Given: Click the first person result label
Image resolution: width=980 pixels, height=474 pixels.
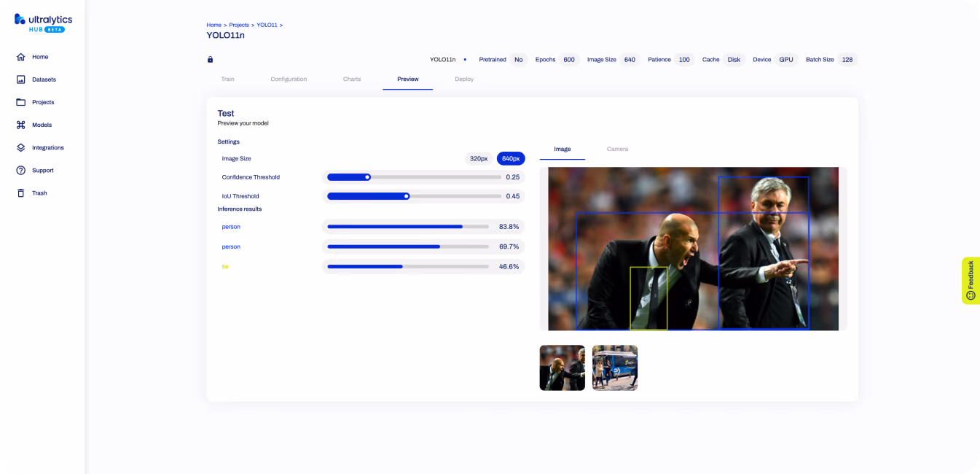Looking at the screenshot, I should coord(231,227).
